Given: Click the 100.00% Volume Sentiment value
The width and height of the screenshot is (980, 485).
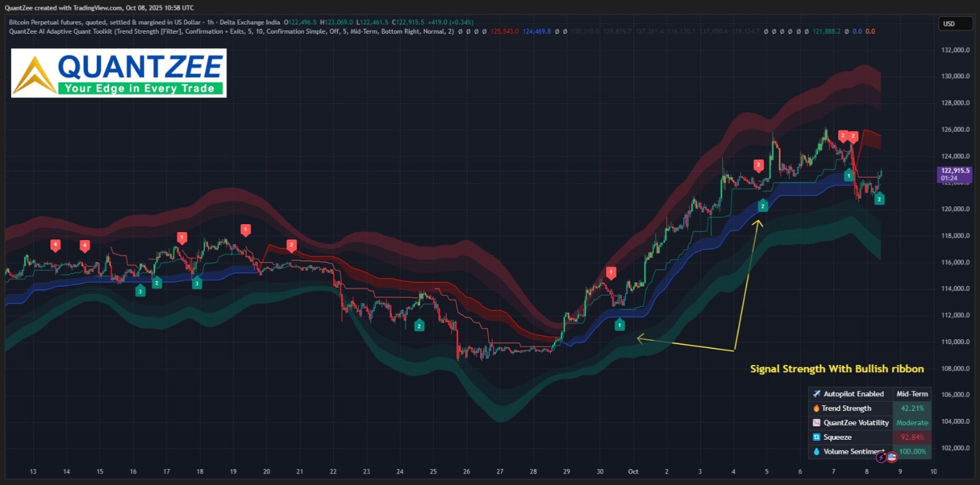Looking at the screenshot, I should (x=912, y=451).
